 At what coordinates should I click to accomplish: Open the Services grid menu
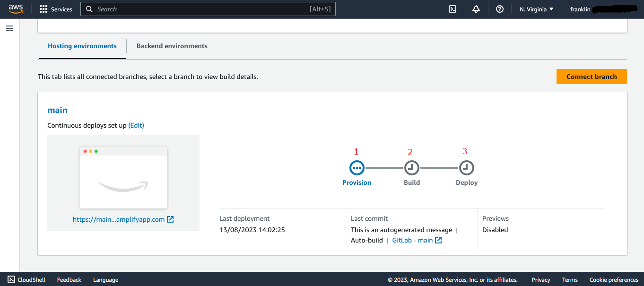tap(56, 9)
